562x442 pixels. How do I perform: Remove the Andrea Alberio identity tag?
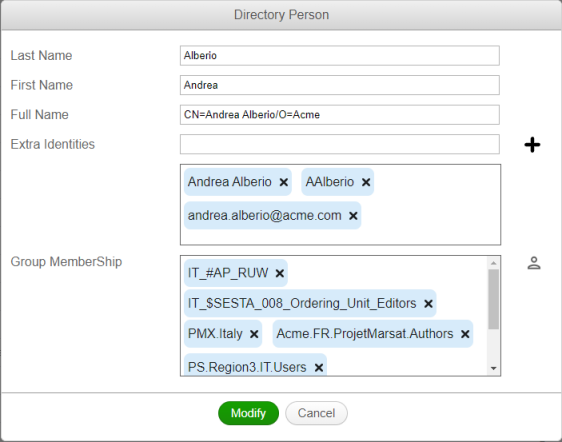tap(284, 182)
